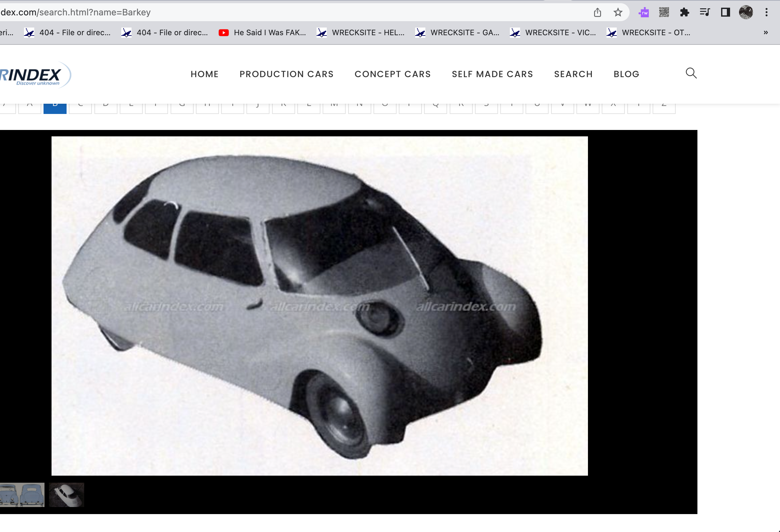Click the QR code extension icon
This screenshot has height=532, width=780.
(x=663, y=12)
